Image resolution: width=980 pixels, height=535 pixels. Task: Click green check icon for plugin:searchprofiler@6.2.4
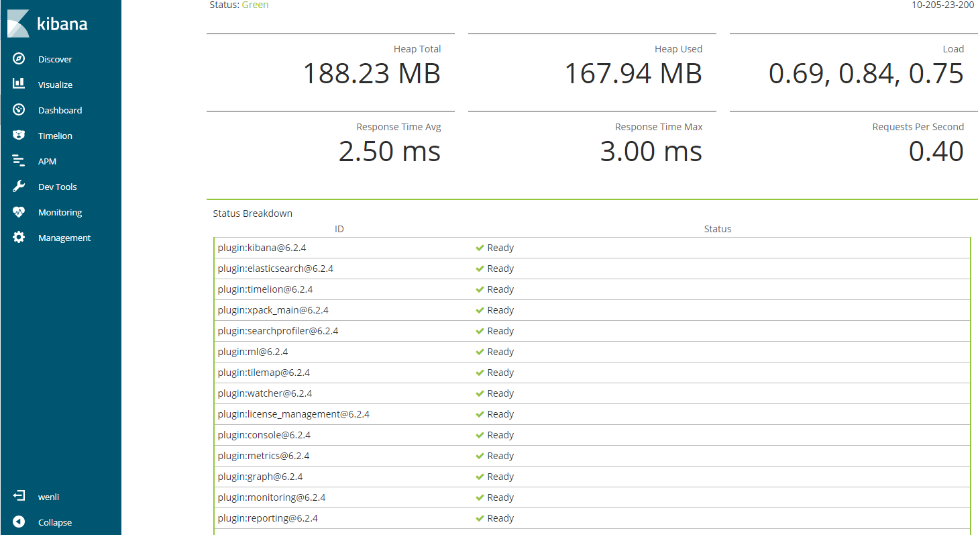[480, 331]
